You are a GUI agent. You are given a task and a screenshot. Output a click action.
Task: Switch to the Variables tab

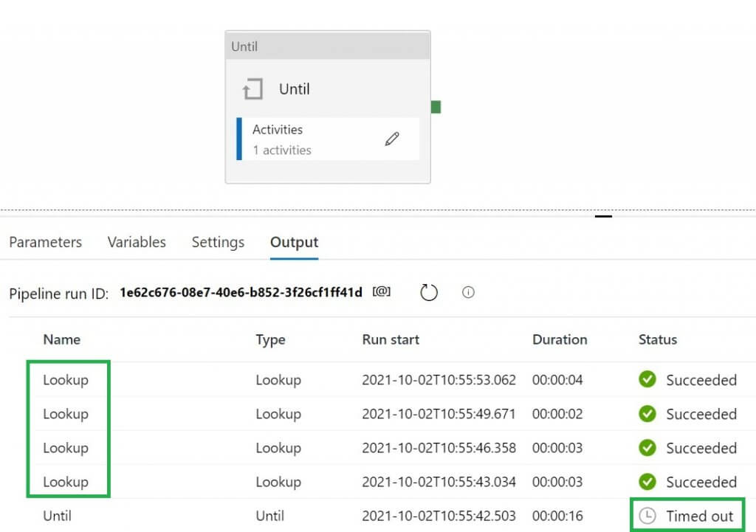[x=137, y=242]
